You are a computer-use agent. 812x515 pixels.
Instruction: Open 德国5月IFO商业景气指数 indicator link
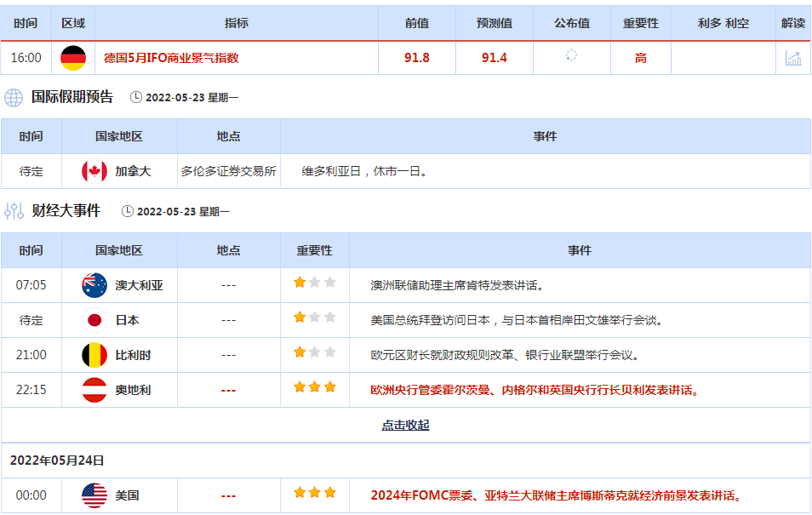pyautogui.click(x=171, y=58)
